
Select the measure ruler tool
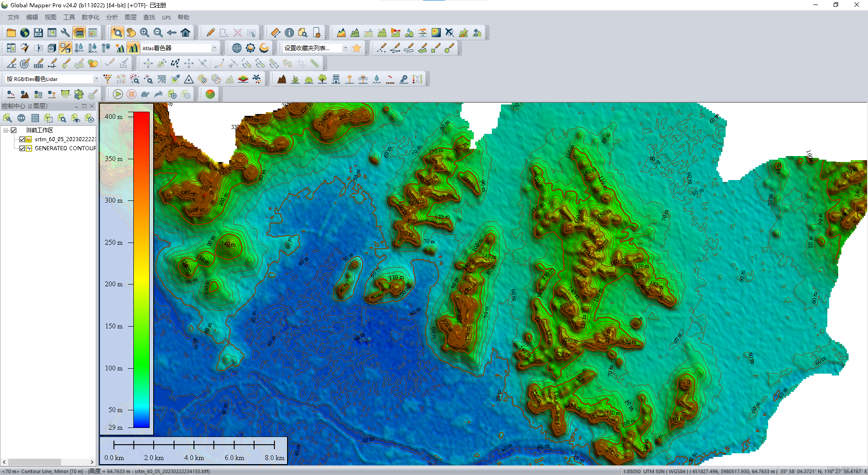coord(276,33)
